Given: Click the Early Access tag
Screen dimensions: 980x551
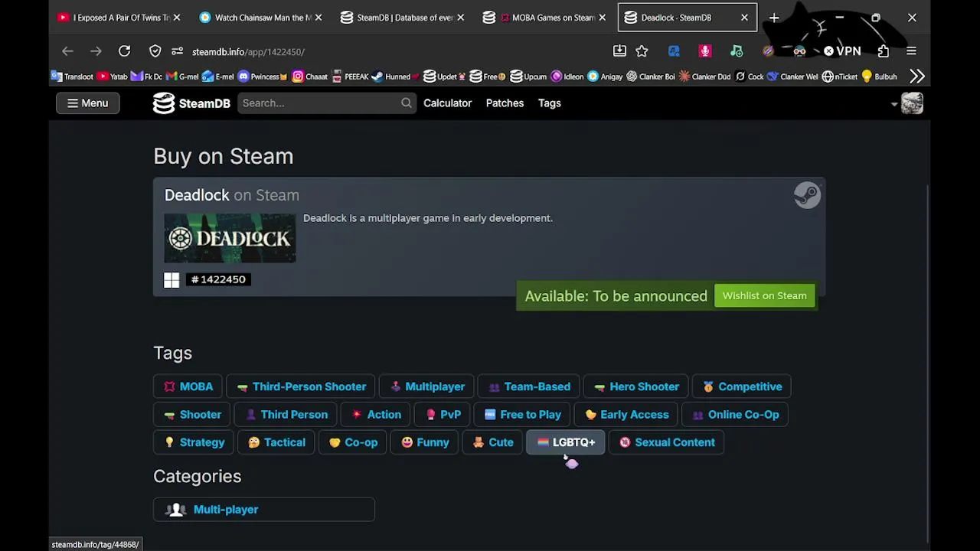Looking at the screenshot, I should 626,415.
